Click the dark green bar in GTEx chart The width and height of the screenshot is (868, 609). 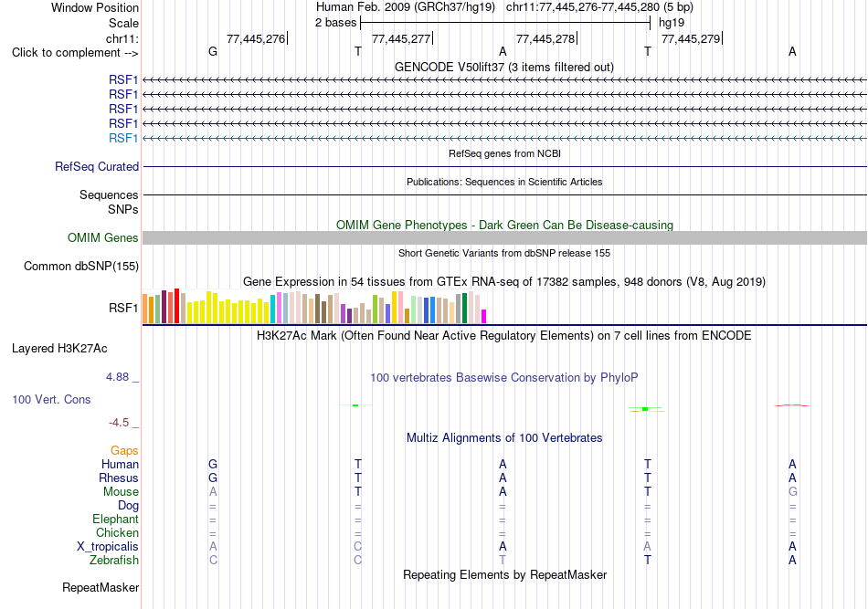pos(464,308)
